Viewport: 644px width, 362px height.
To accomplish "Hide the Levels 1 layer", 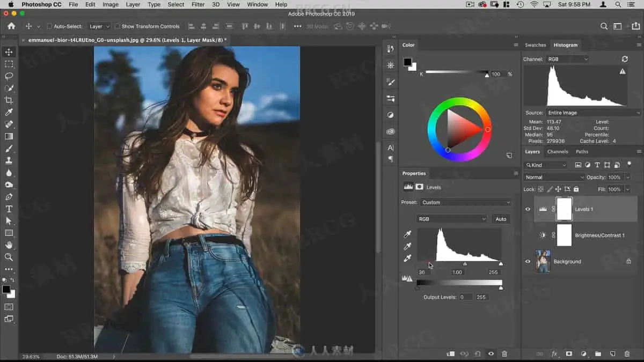I will click(x=528, y=209).
